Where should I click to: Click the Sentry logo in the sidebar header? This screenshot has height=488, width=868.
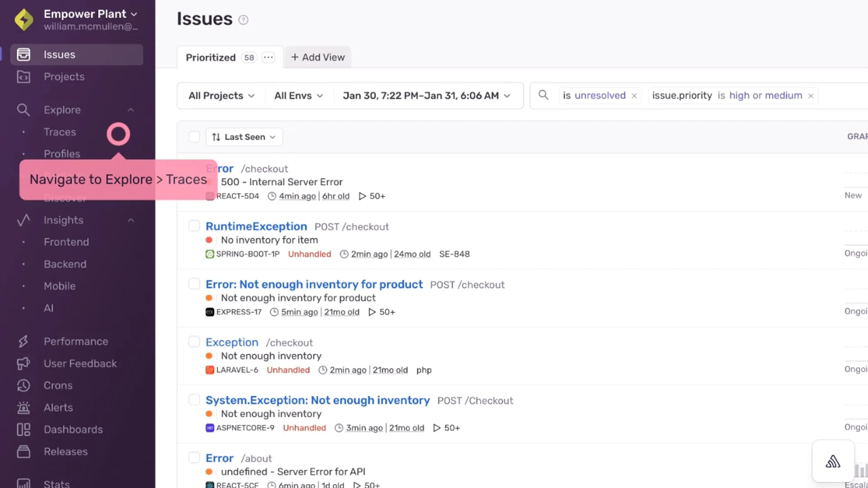tap(24, 20)
